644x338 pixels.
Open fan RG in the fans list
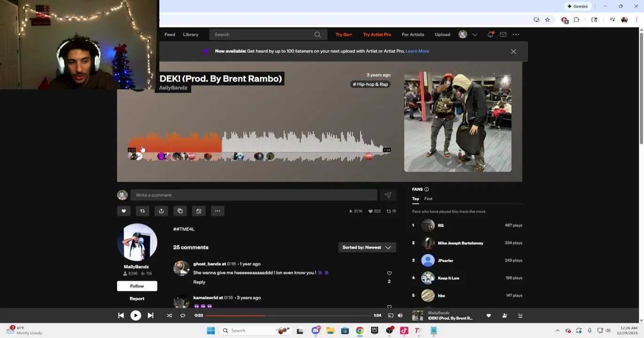[x=441, y=226]
